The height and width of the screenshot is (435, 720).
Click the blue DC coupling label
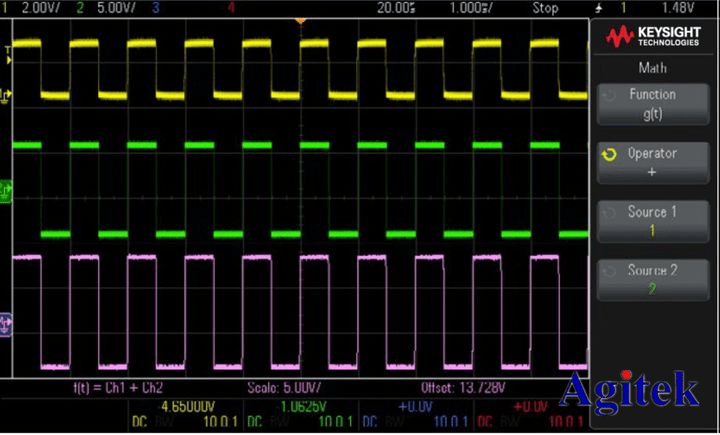(x=370, y=422)
